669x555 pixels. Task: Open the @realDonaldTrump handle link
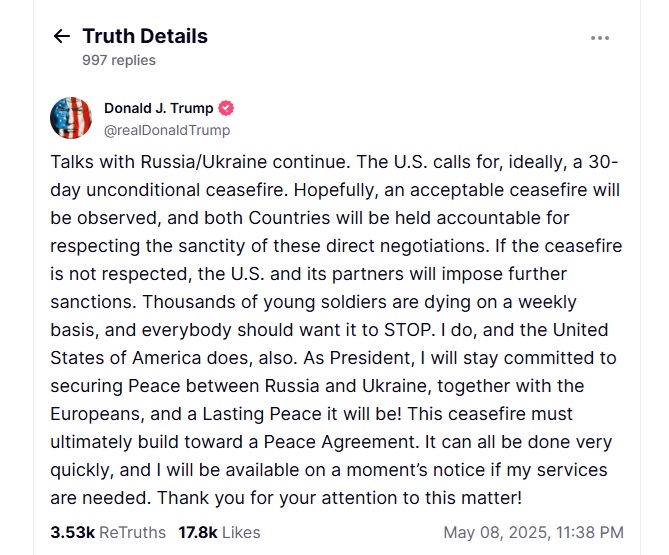coord(167,130)
